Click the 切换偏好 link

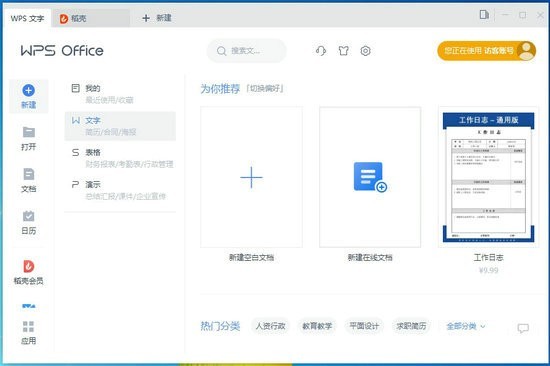click(x=265, y=88)
